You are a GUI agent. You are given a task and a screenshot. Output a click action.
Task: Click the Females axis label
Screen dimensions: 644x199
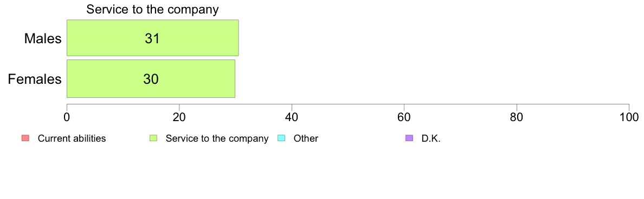pos(35,79)
